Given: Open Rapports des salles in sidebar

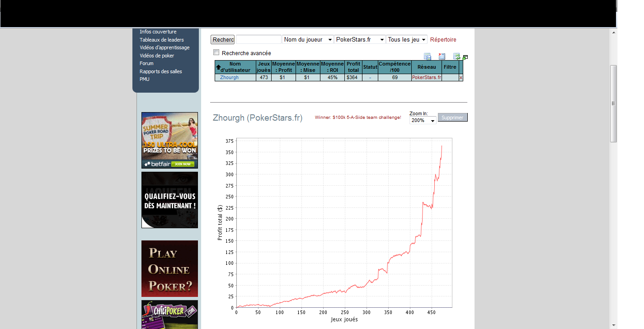Looking at the screenshot, I should 161,71.
